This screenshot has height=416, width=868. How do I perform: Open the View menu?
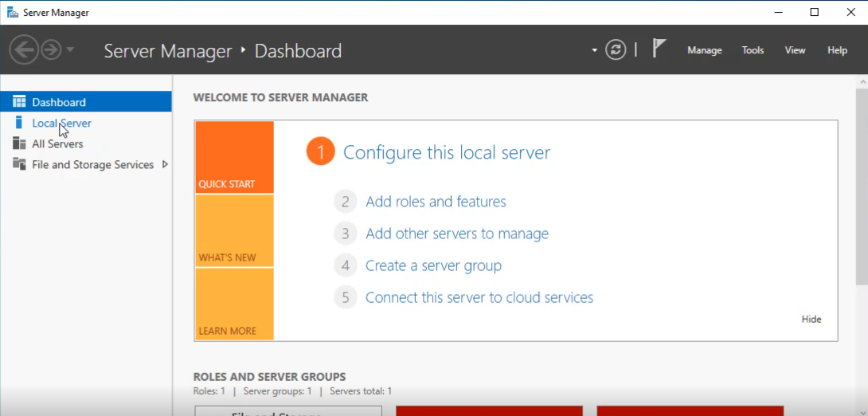[795, 50]
